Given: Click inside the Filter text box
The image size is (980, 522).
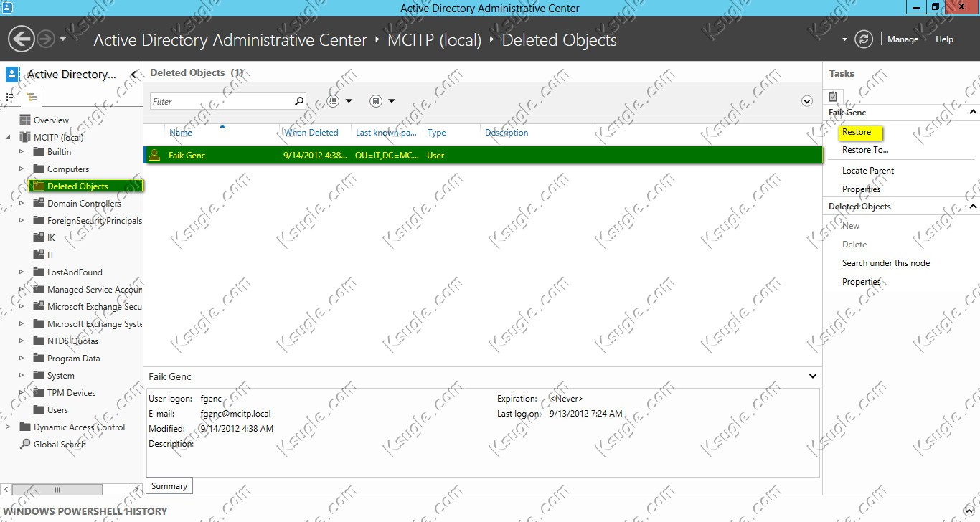Looking at the screenshot, I should click(x=222, y=101).
